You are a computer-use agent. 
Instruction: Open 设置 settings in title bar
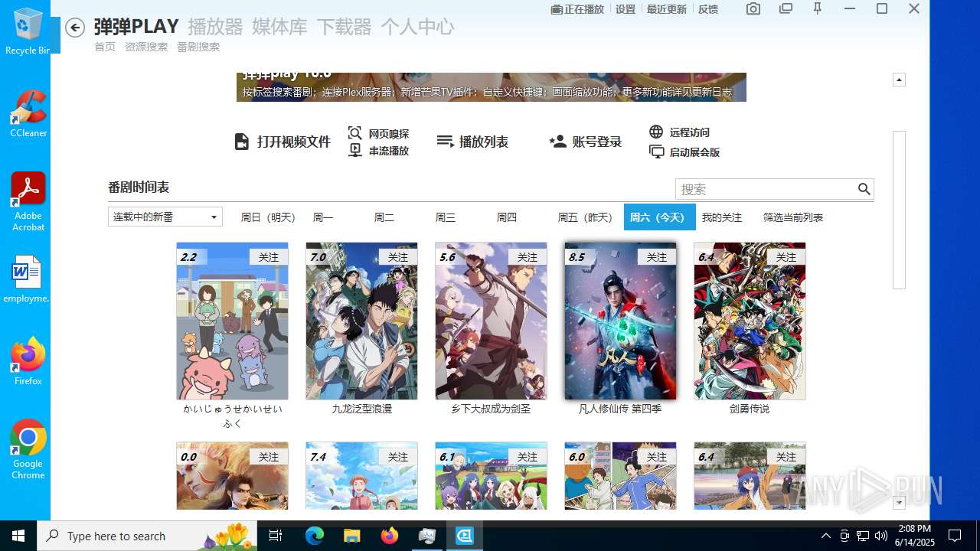pyautogui.click(x=626, y=9)
